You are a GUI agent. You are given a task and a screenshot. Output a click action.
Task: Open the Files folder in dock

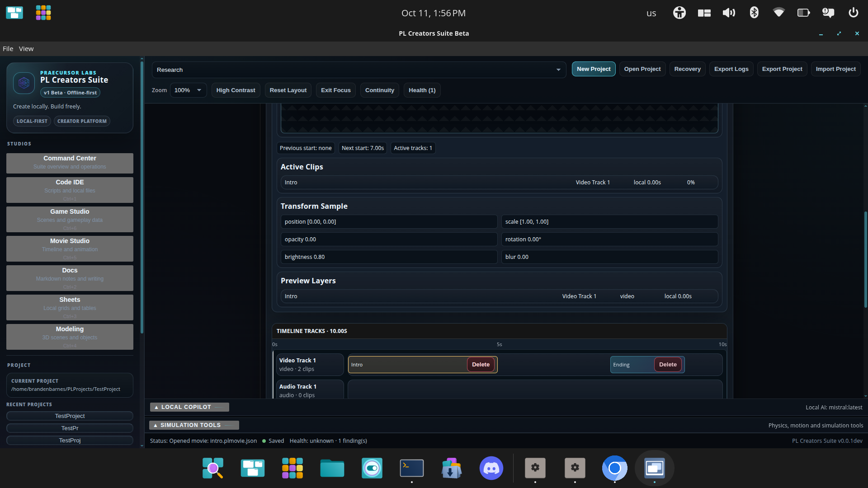click(x=332, y=468)
